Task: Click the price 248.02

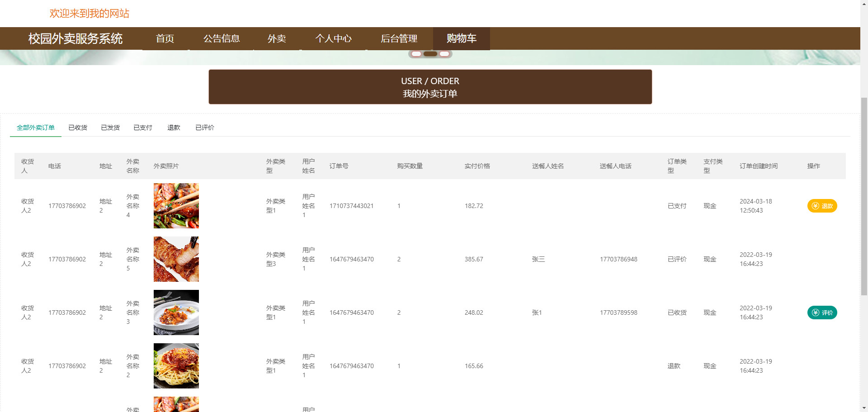Action: tap(474, 313)
